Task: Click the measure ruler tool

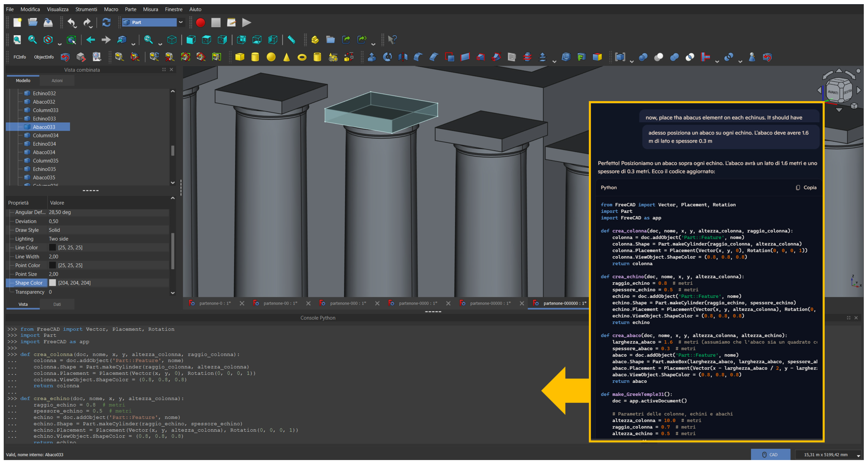Action: click(291, 40)
